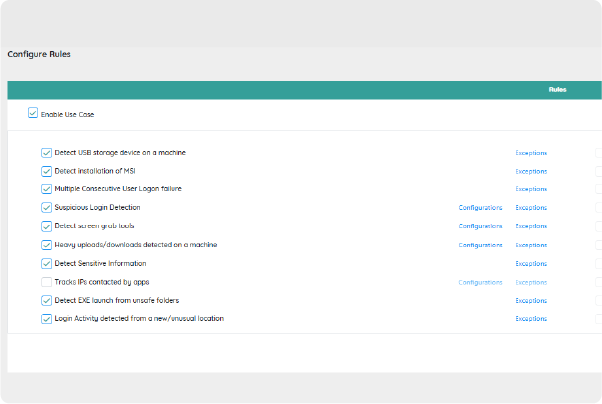Open Exceptions for USB storage device rule
Image resolution: width=602 pixels, height=404 pixels.
pos(531,153)
